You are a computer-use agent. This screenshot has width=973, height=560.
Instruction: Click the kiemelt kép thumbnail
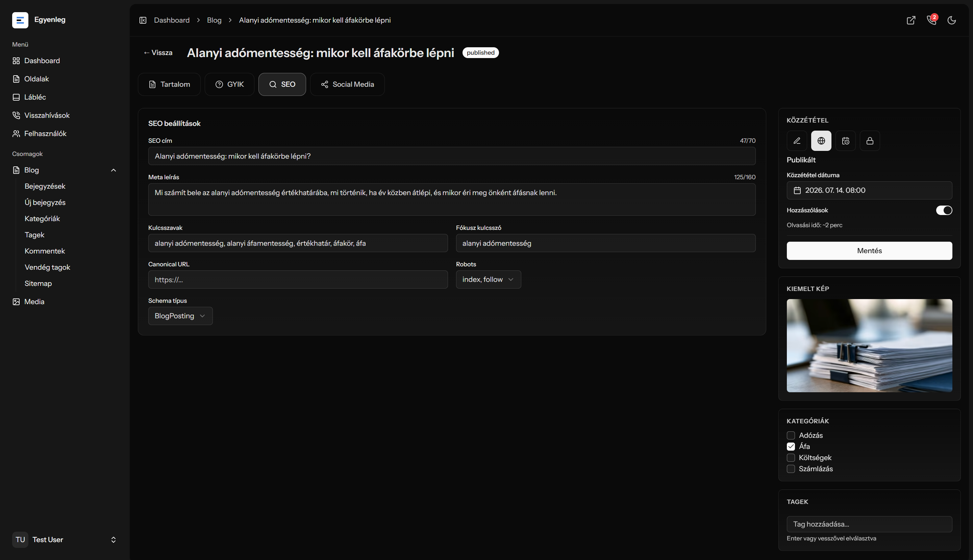point(869,346)
